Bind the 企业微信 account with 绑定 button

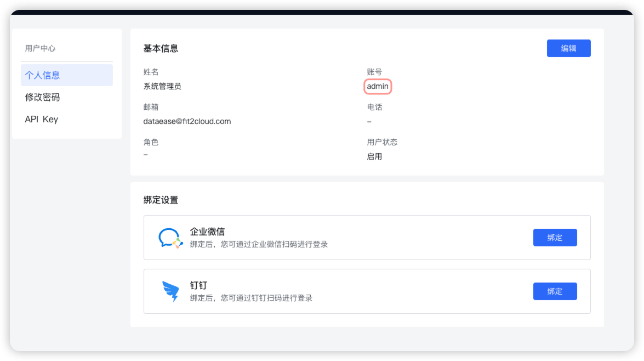(555, 238)
